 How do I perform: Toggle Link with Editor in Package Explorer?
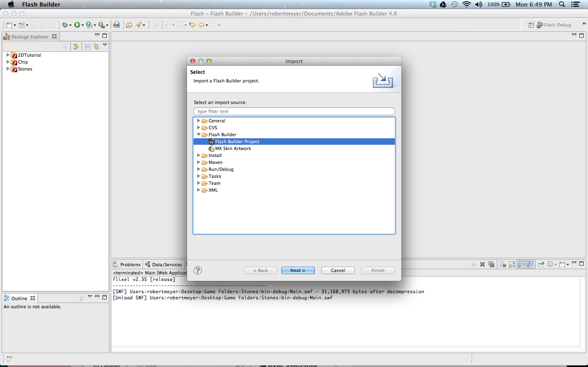click(x=96, y=47)
